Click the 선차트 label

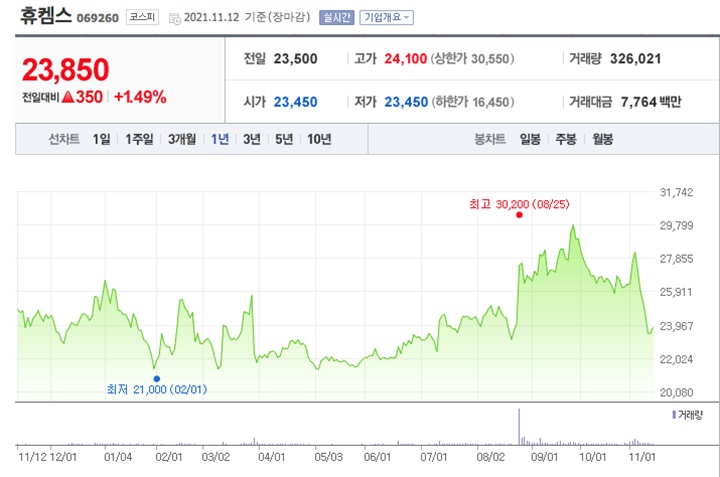(64, 139)
